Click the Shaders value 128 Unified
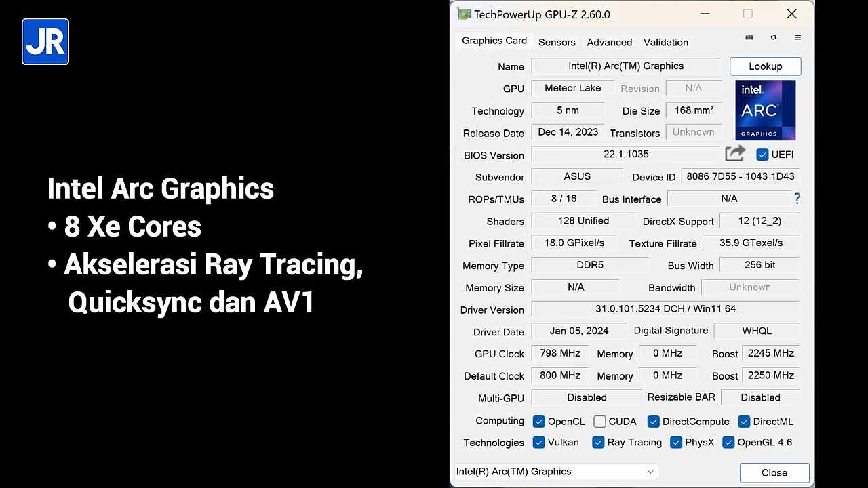The width and height of the screenshot is (868, 488). [583, 221]
